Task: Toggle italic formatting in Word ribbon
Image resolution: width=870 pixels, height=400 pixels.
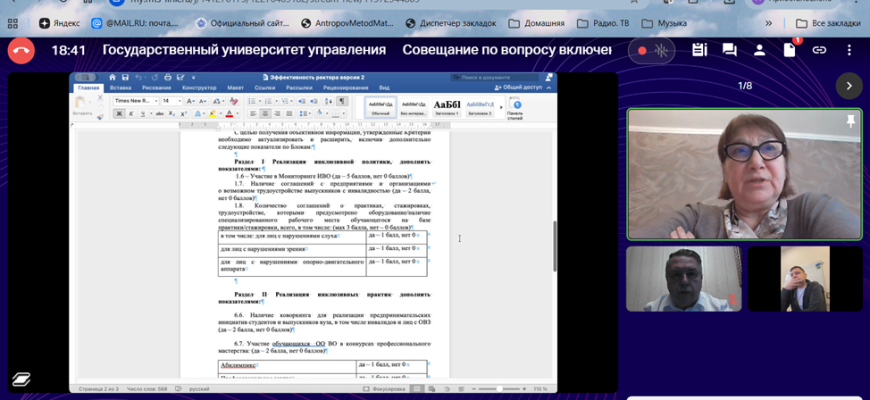Action: (130, 114)
